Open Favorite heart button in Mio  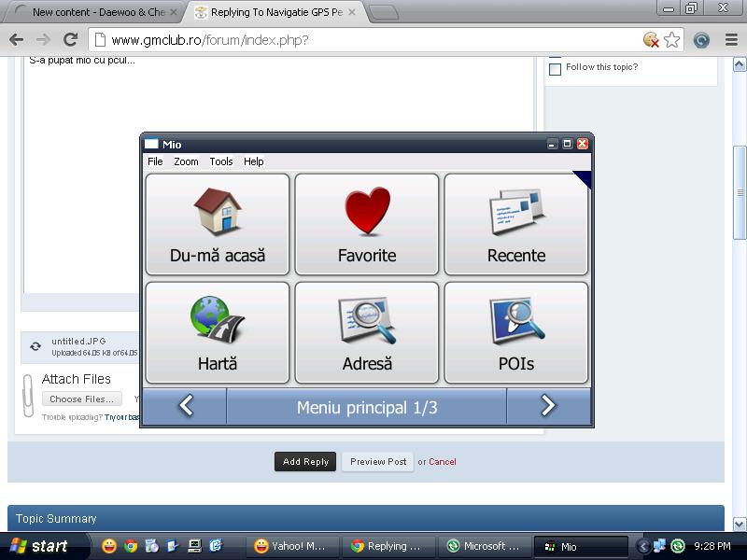click(367, 224)
